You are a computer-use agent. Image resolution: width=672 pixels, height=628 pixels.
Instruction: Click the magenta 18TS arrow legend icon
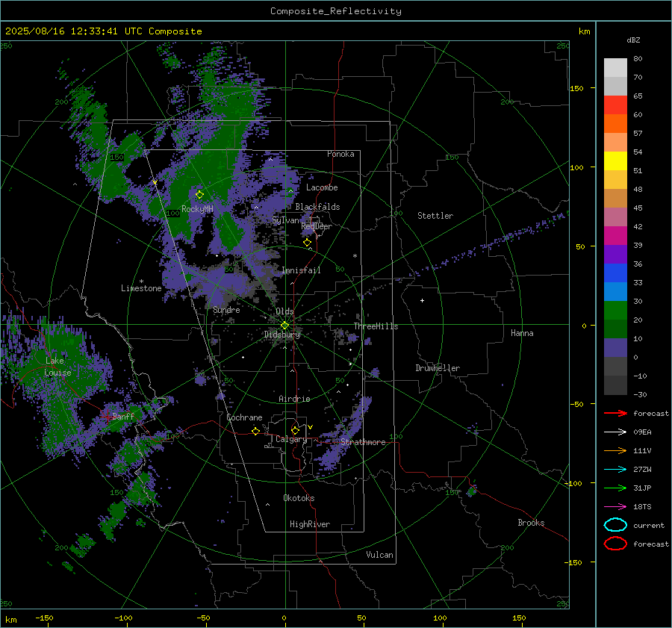pos(615,507)
